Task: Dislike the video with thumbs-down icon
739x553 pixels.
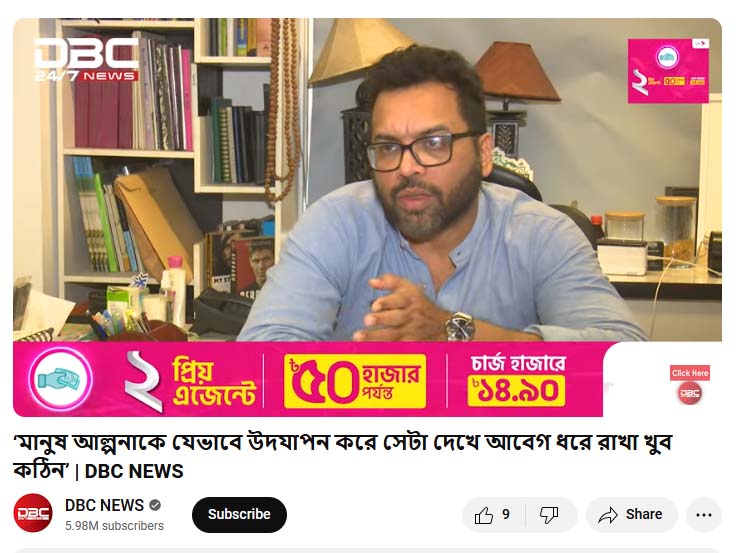Action: [x=549, y=515]
